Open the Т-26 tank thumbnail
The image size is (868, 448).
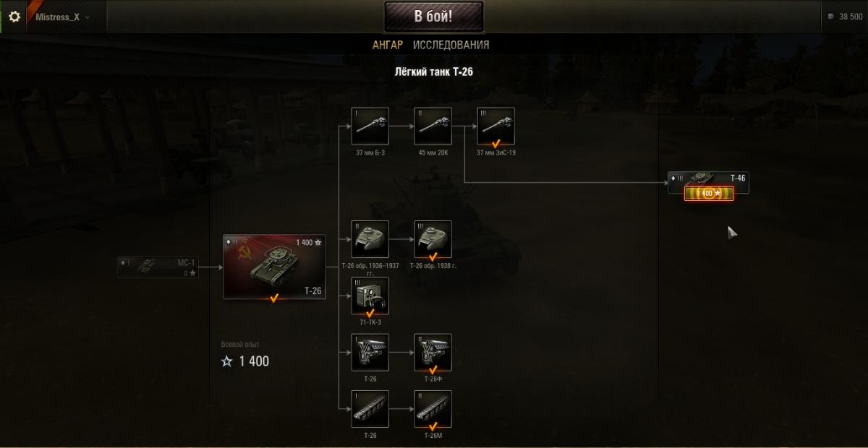274,267
